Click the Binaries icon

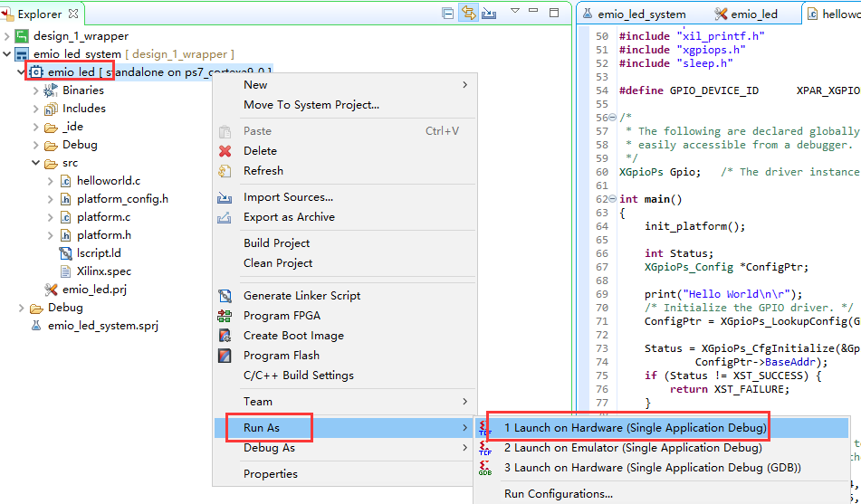(51, 90)
